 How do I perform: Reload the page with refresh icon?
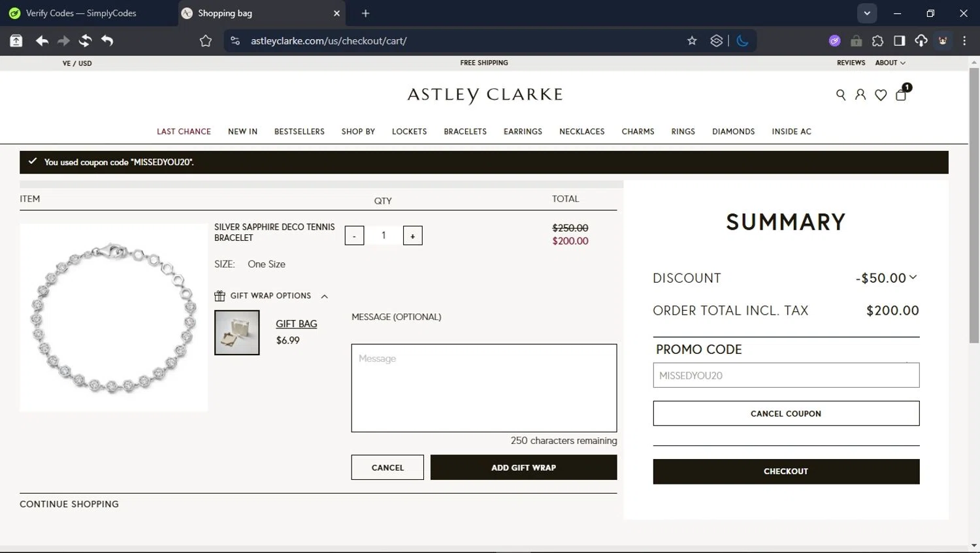click(85, 40)
